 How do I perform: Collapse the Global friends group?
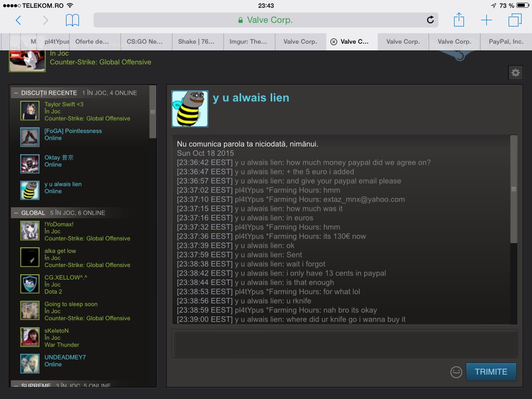coord(16,213)
